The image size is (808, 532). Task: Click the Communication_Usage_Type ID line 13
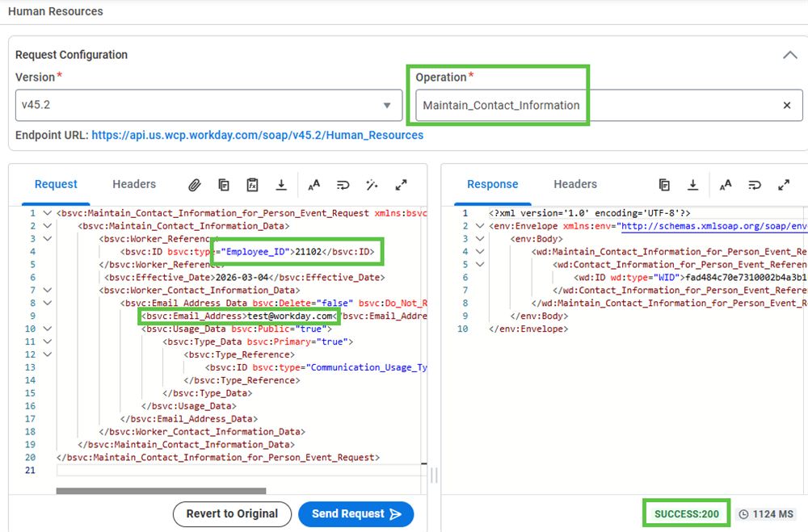(x=316, y=367)
